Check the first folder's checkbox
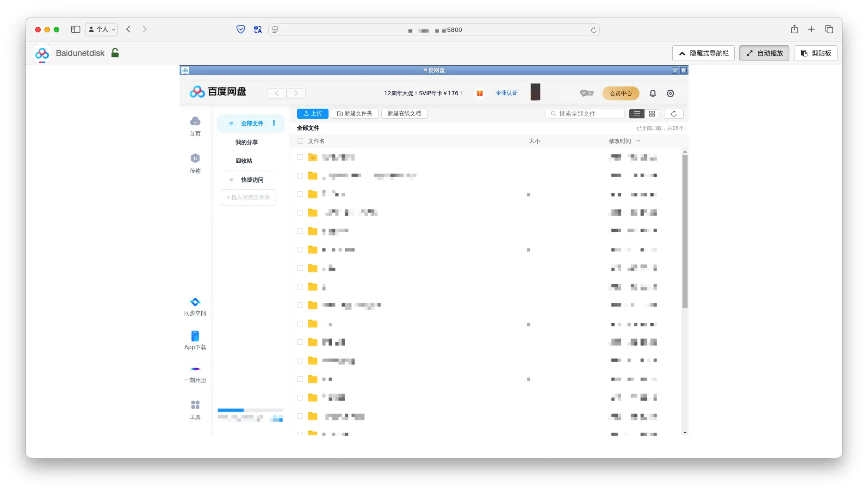The width and height of the screenshot is (868, 492). pos(300,157)
